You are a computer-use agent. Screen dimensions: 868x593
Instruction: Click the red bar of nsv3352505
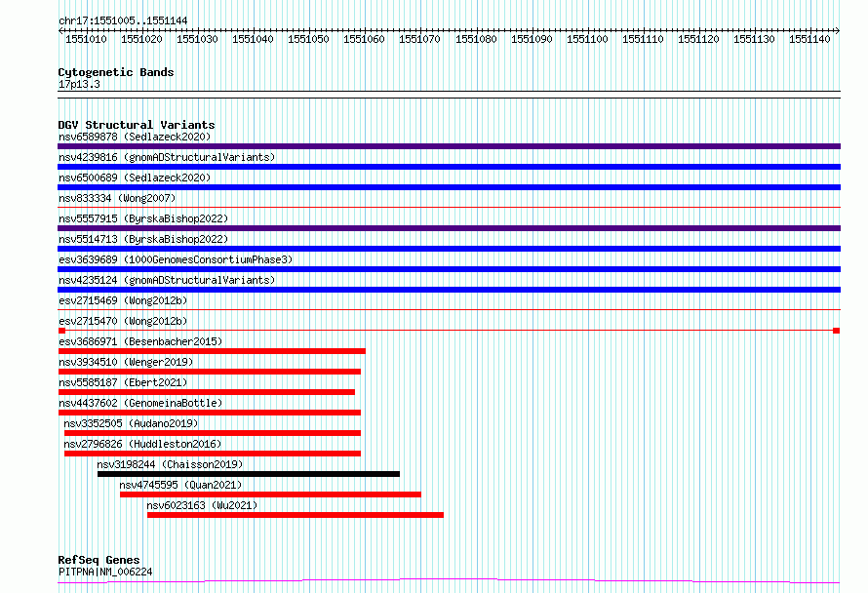(x=213, y=433)
